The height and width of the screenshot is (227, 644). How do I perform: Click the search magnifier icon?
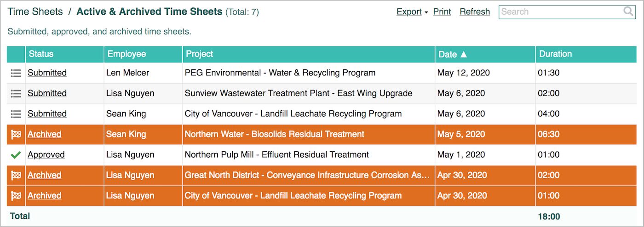pos(628,12)
